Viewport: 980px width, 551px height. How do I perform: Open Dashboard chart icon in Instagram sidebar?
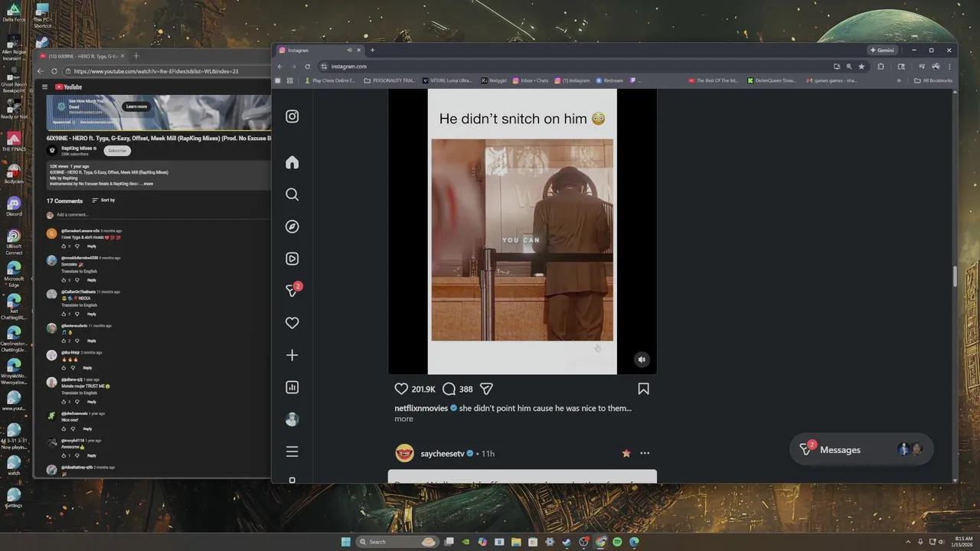point(292,387)
